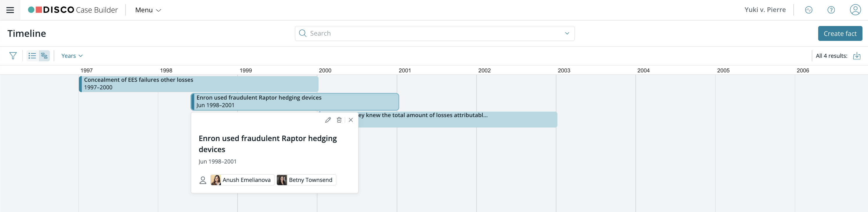Click the 2001 year header
This screenshot has height=212, width=868.
(x=405, y=70)
